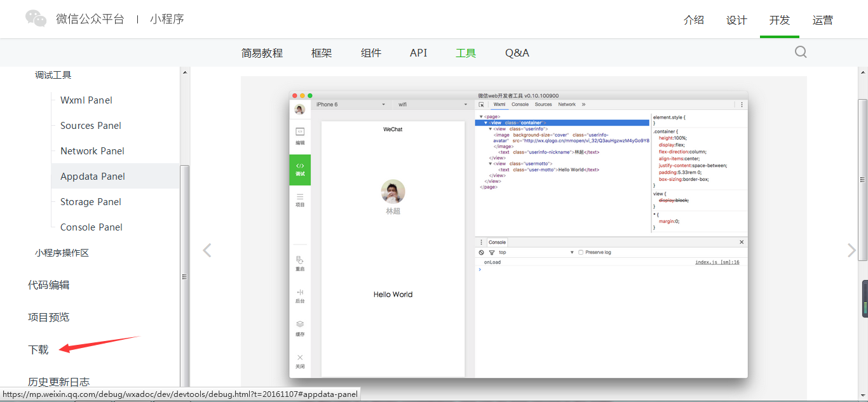Click the 关闭 close-project icon
The width and height of the screenshot is (868, 402).
click(300, 361)
